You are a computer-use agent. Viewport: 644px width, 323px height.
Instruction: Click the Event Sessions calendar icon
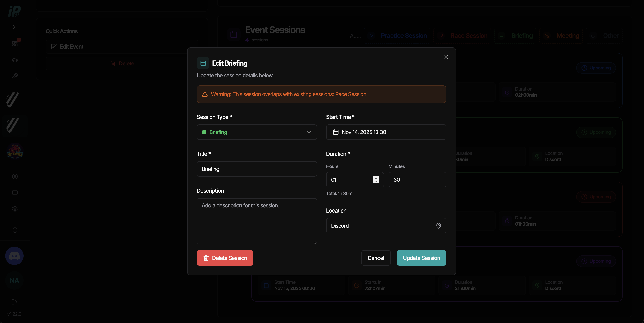coord(234,35)
